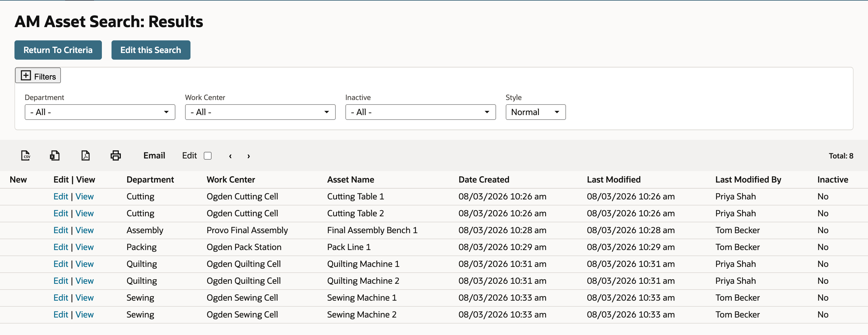Select 'Provo Final Assembly' work center cell
868x335 pixels.
tap(247, 230)
